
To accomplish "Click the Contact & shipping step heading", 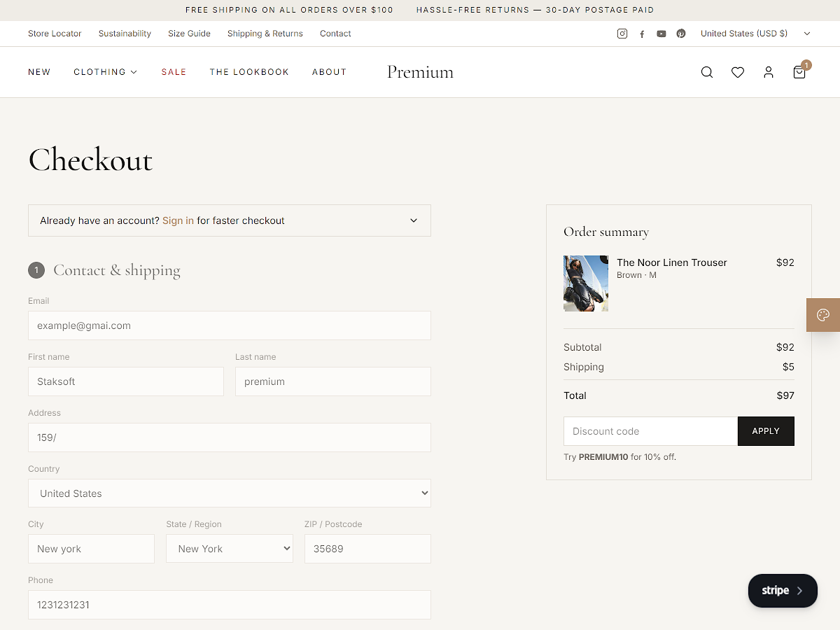I will (x=117, y=270).
